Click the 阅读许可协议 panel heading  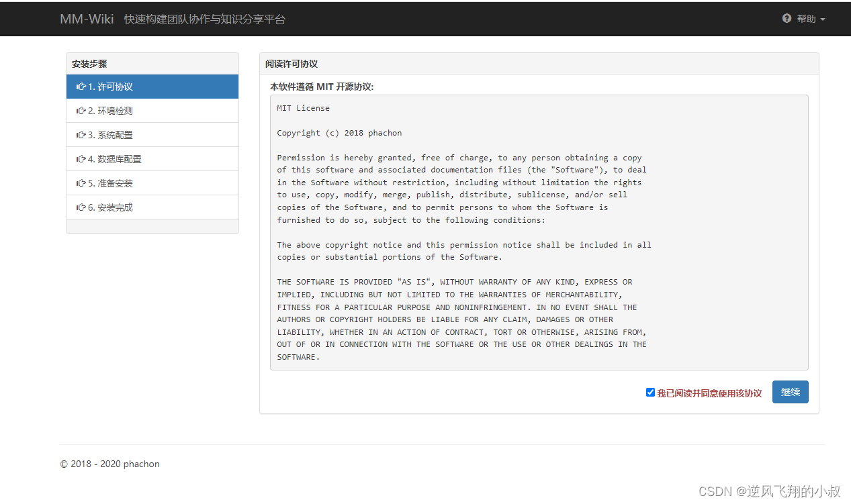pos(539,64)
